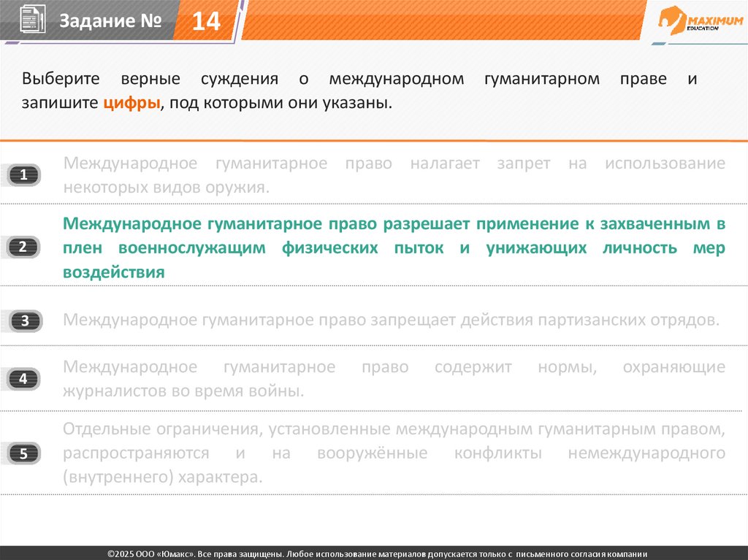
Task: Click the document icon beside Задание №
Action: [32, 19]
